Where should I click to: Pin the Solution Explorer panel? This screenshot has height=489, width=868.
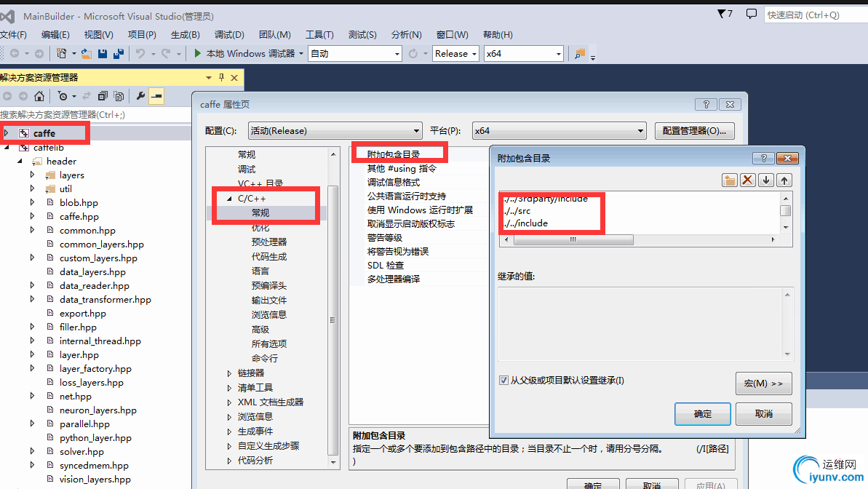click(x=221, y=78)
